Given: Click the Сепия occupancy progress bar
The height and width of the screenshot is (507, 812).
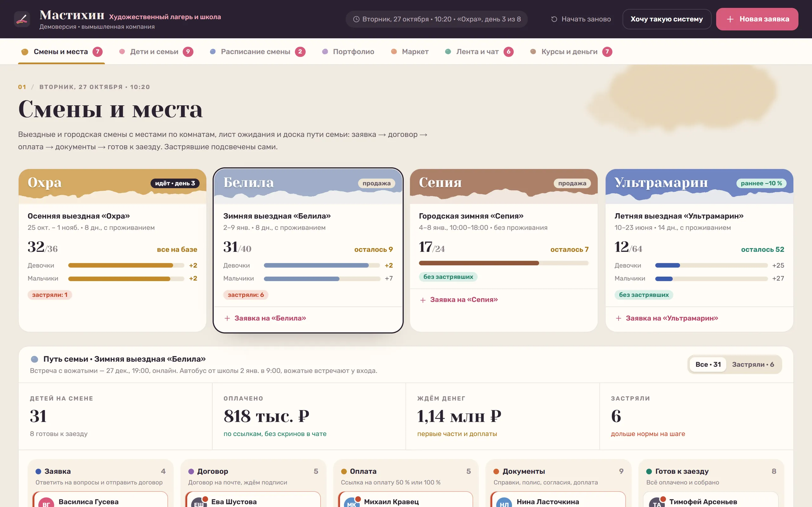Looking at the screenshot, I should point(503,263).
